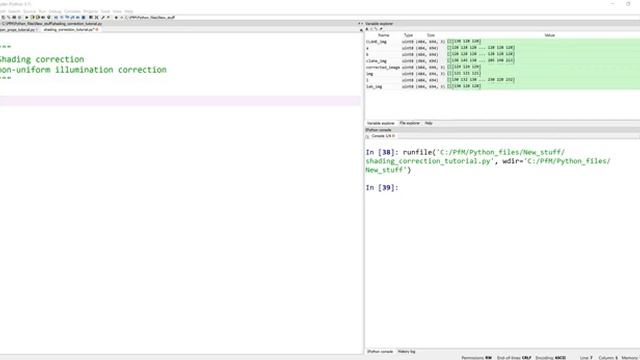
Task: Click the runfile command text in console
Action: click(x=488, y=161)
